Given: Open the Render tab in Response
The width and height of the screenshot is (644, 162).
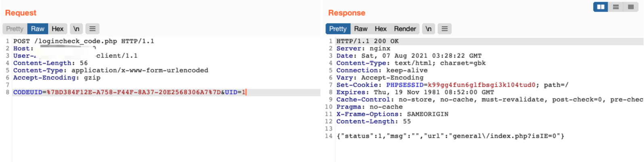Looking at the screenshot, I should click(x=405, y=29).
